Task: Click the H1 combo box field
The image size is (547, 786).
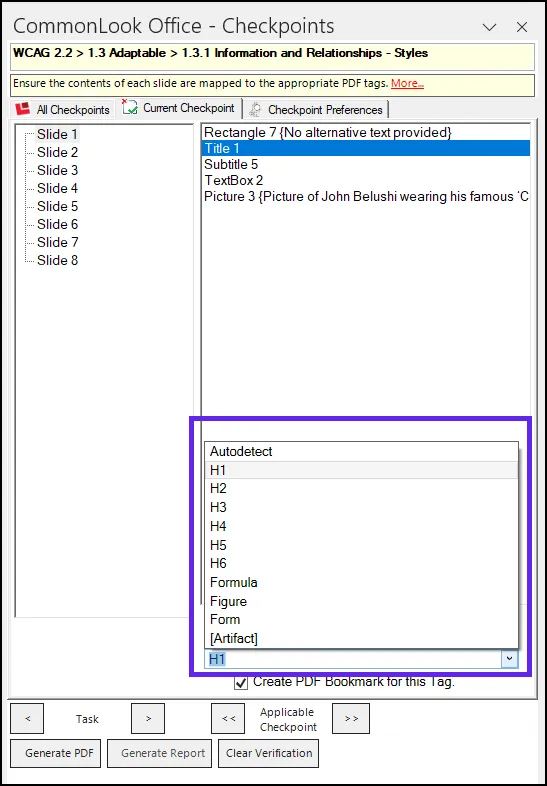Action: 353,659
